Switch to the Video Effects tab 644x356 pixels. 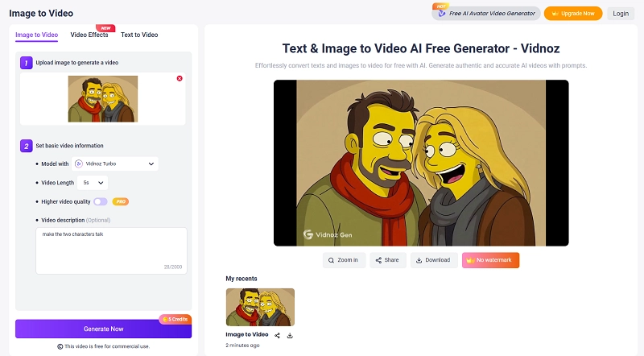click(89, 35)
